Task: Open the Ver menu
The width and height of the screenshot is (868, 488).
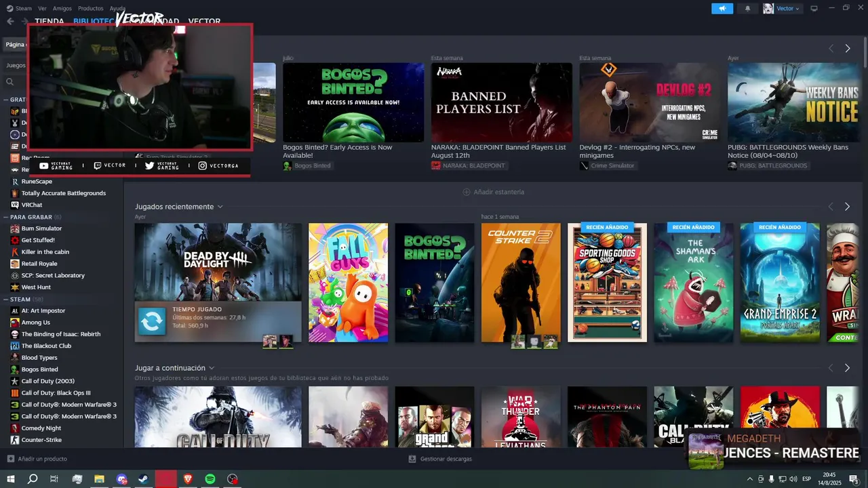Action: click(x=42, y=8)
